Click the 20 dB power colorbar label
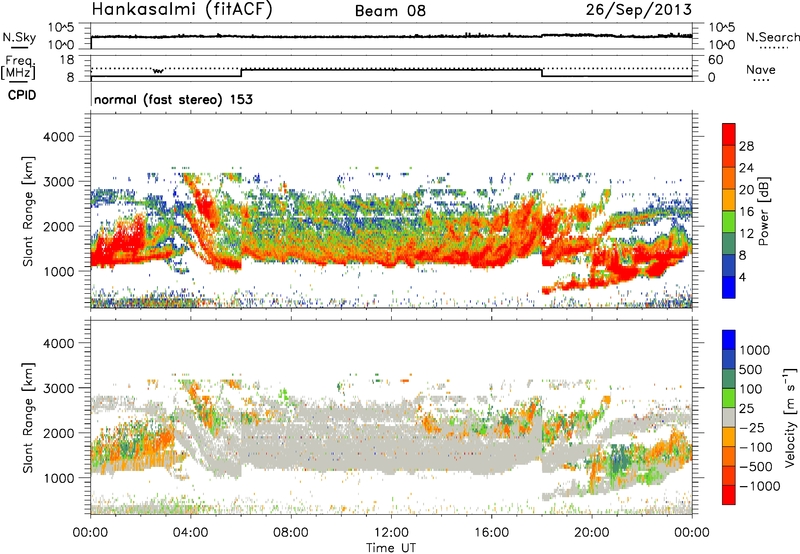Screen dimensions: 800x554 (746, 190)
